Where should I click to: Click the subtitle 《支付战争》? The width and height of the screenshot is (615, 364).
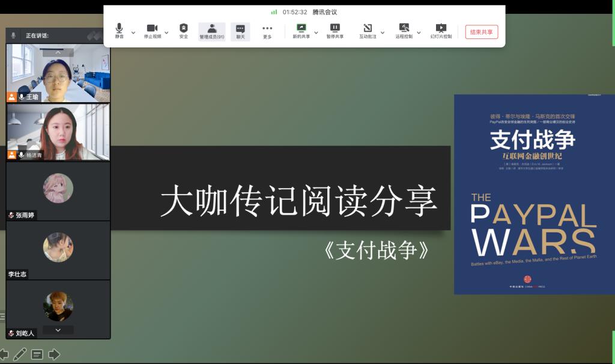[377, 250]
